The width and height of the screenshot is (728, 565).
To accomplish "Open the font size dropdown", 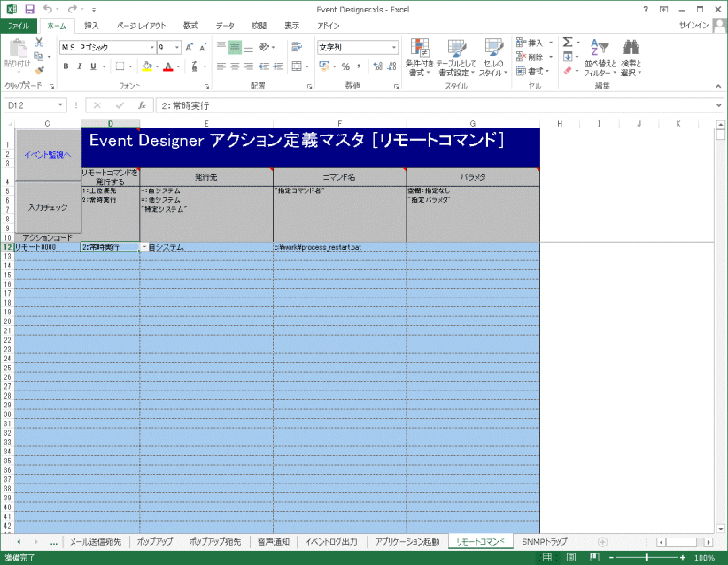I will click(177, 47).
